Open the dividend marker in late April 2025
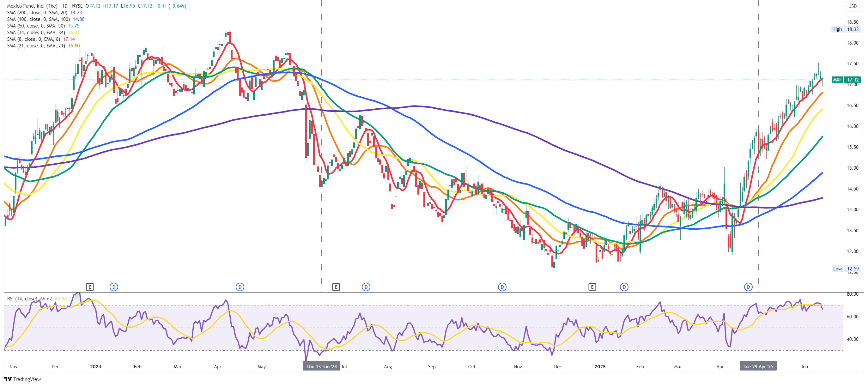This screenshot has width=868, height=386. click(x=748, y=287)
